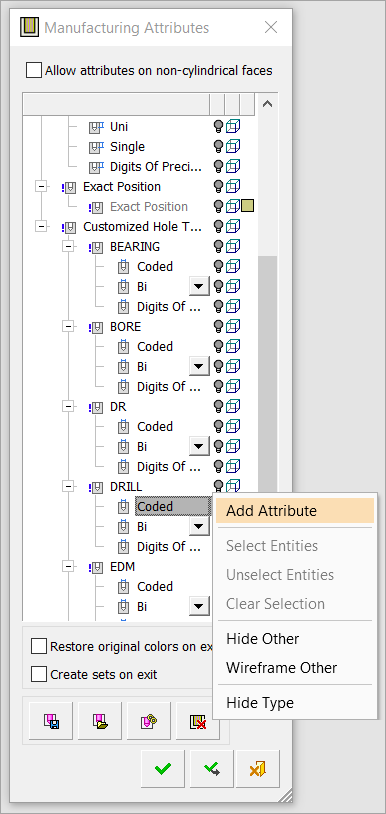Click the open attributes file icon button
The width and height of the screenshot is (386, 814).
[100, 721]
